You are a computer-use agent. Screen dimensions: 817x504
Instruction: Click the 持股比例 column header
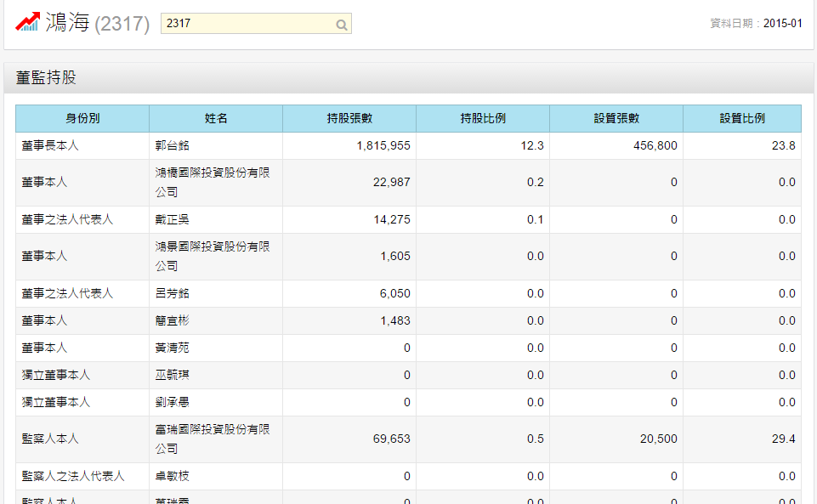[x=483, y=118]
